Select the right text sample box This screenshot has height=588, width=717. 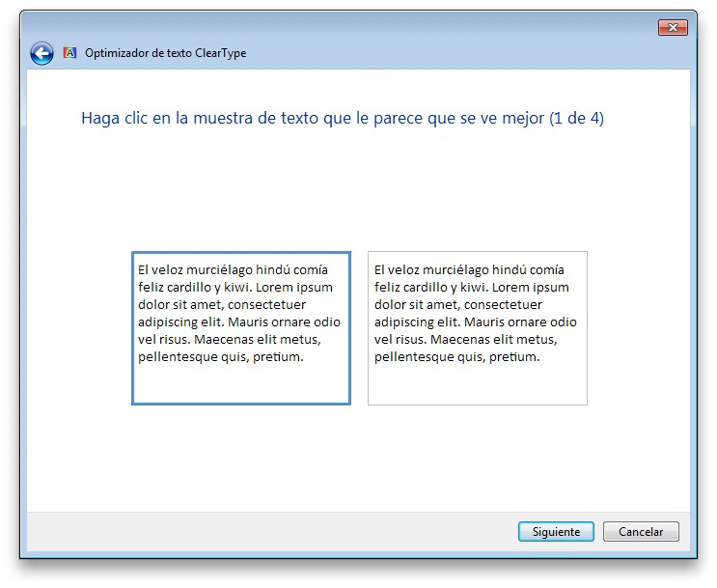pos(477,327)
